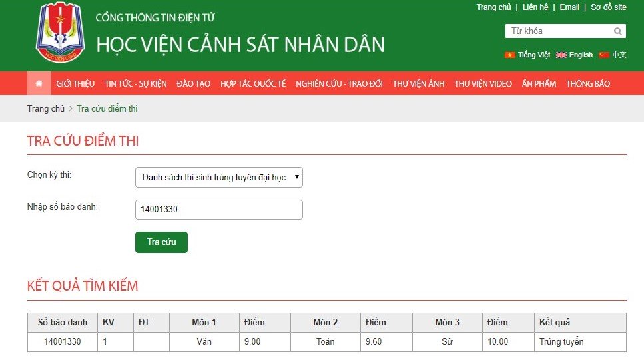Focus the Từ khóa search box
This screenshot has height=362, width=644.
click(x=558, y=31)
